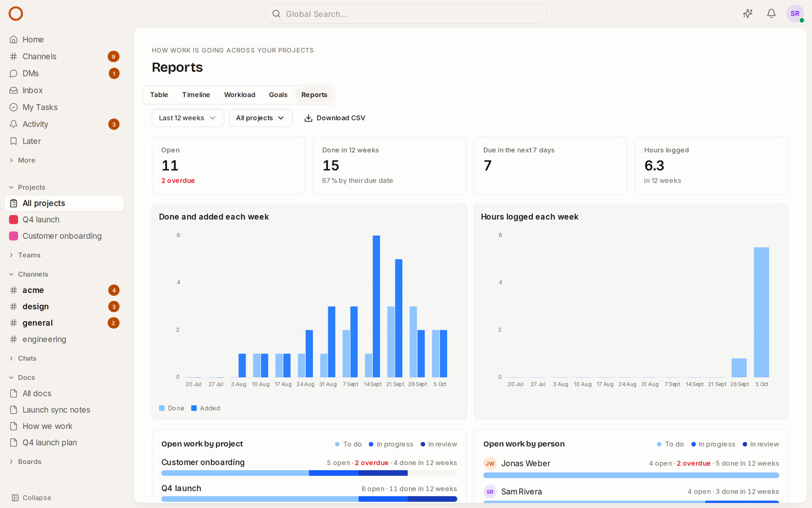The width and height of the screenshot is (812, 508).
Task: Open the notifications bell
Action: point(771,14)
